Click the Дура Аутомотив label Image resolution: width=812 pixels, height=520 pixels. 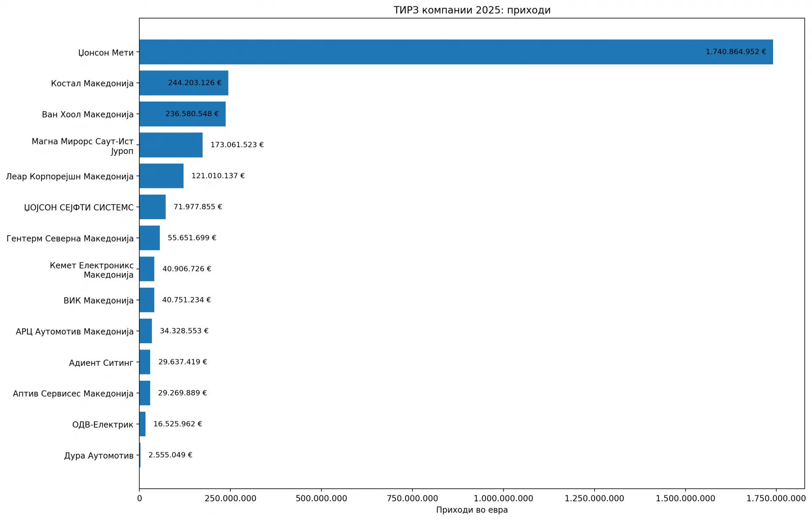99,456
